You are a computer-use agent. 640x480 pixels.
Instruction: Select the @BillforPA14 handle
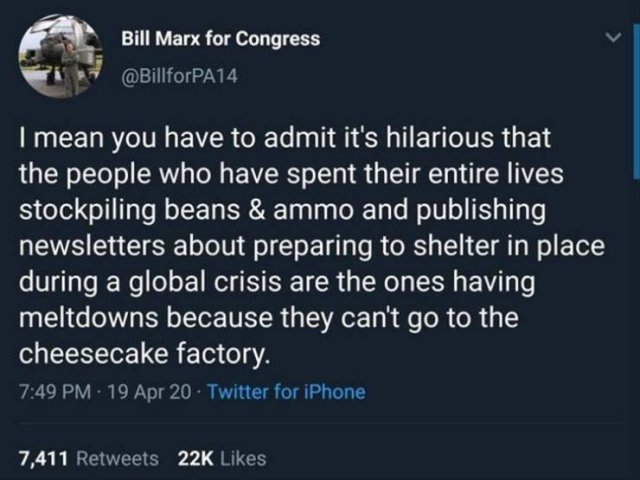click(180, 76)
